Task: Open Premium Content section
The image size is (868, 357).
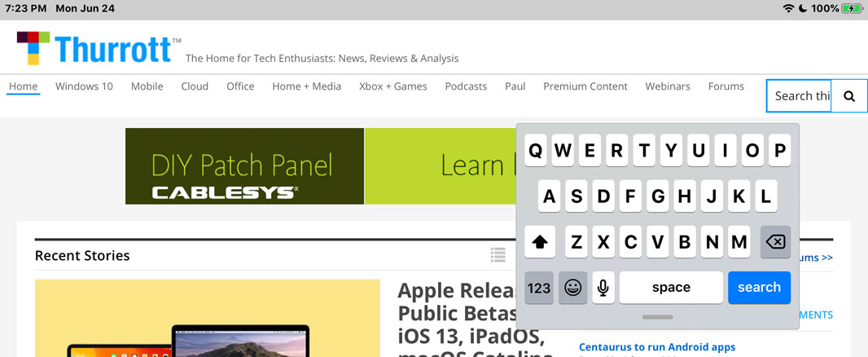Action: [585, 86]
